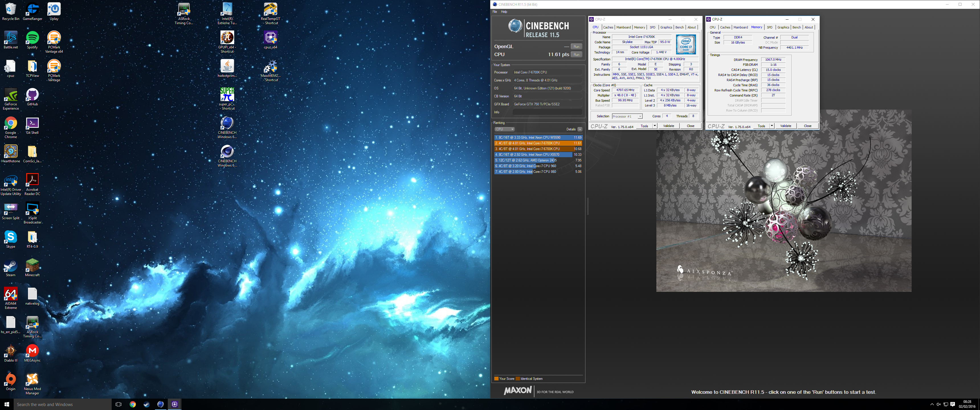Select ranking row Intel Xeon CPU X5570
The height and width of the screenshot is (410, 980).
point(538,155)
